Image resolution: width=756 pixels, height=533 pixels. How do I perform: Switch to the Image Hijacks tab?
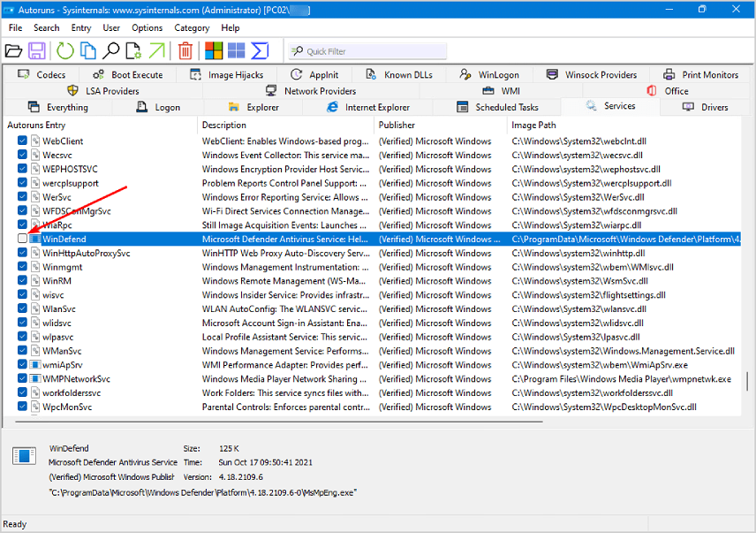click(227, 75)
